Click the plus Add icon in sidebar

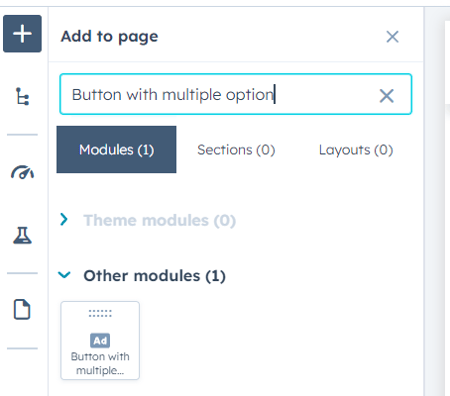click(22, 34)
